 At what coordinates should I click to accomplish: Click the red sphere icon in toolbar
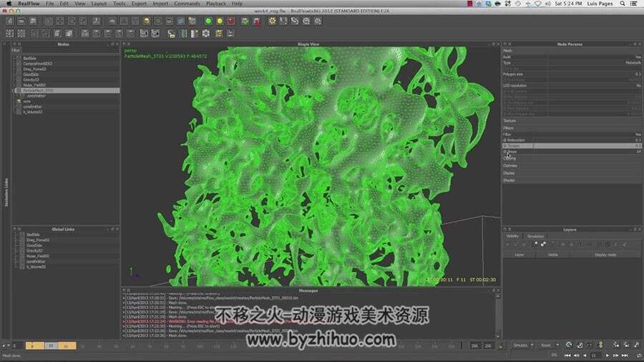point(231,21)
